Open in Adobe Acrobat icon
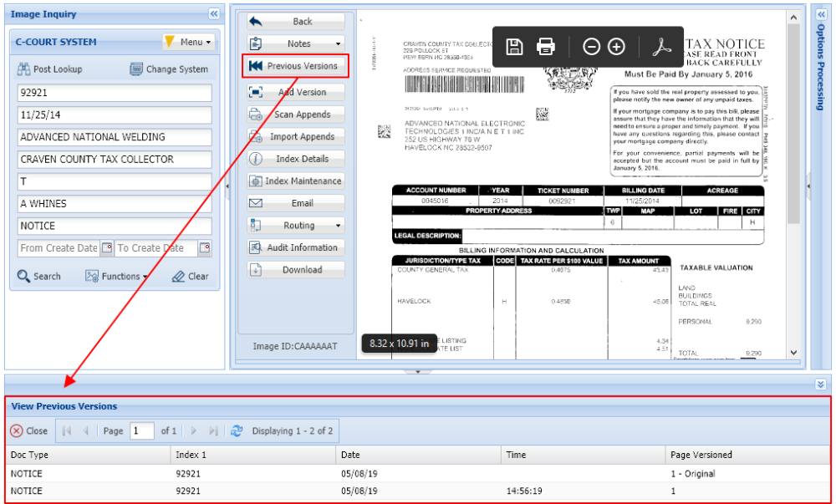This screenshot has height=504, width=836. (x=661, y=47)
